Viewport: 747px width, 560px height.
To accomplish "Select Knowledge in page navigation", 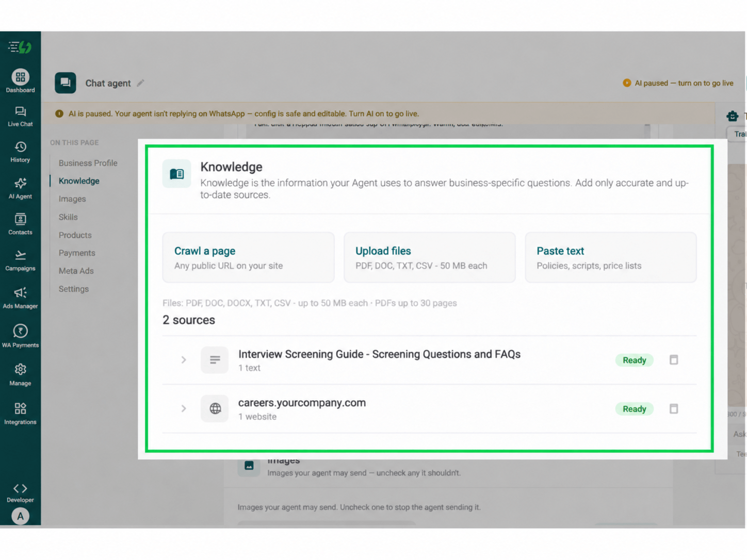I will tap(79, 181).
